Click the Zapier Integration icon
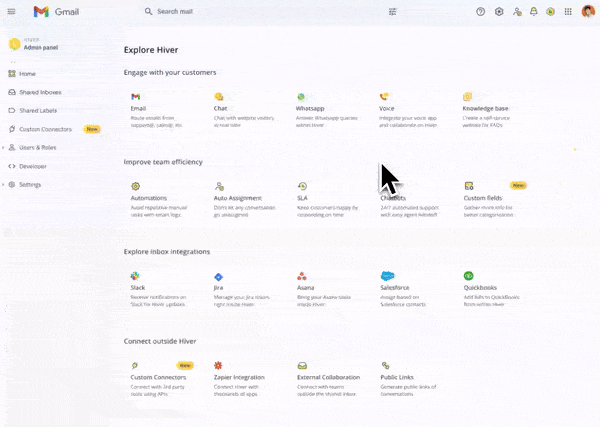The image size is (600, 427). [218, 366]
